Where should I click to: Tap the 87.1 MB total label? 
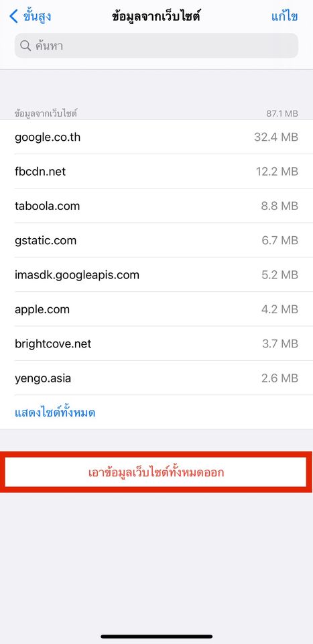coord(282,114)
